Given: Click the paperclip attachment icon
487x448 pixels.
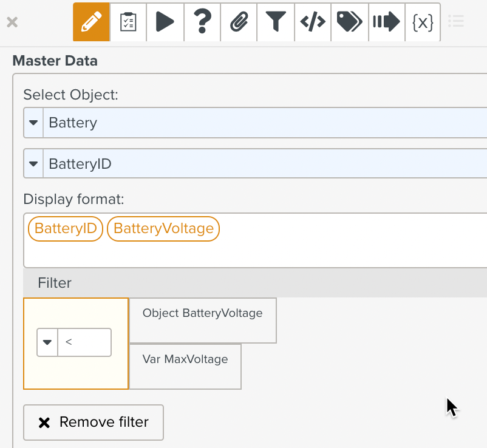Looking at the screenshot, I should pyautogui.click(x=239, y=22).
